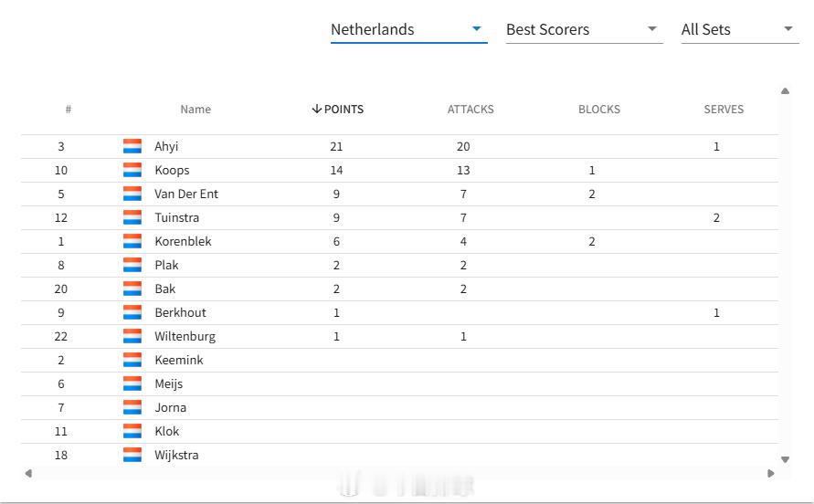Select player Korenblek name
Image resolution: width=814 pixels, height=504 pixels.
point(183,241)
